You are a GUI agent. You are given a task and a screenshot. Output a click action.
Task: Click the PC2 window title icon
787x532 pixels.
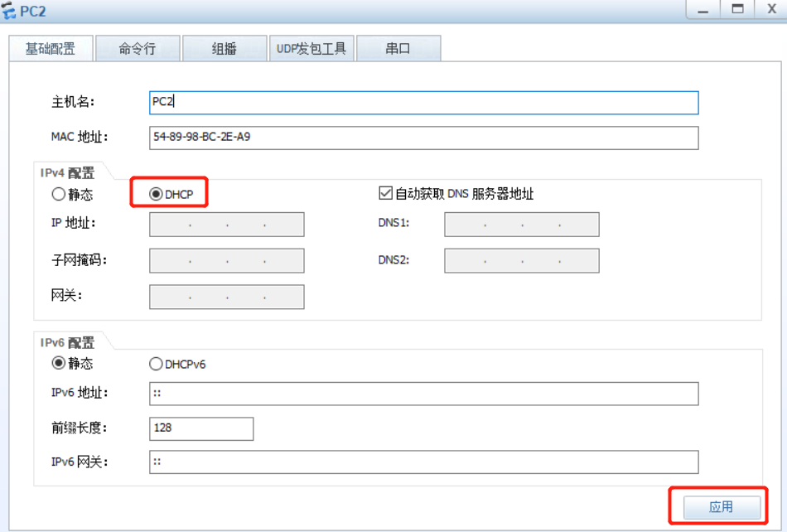pyautogui.click(x=8, y=11)
